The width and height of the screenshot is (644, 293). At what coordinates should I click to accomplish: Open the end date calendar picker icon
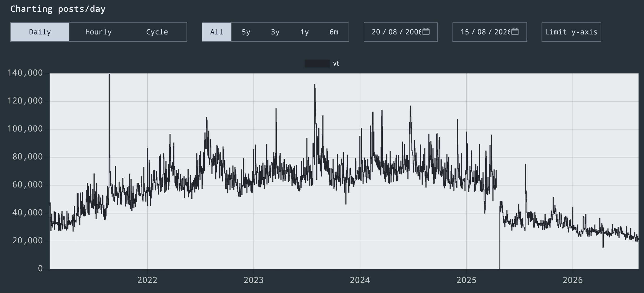pyautogui.click(x=515, y=32)
